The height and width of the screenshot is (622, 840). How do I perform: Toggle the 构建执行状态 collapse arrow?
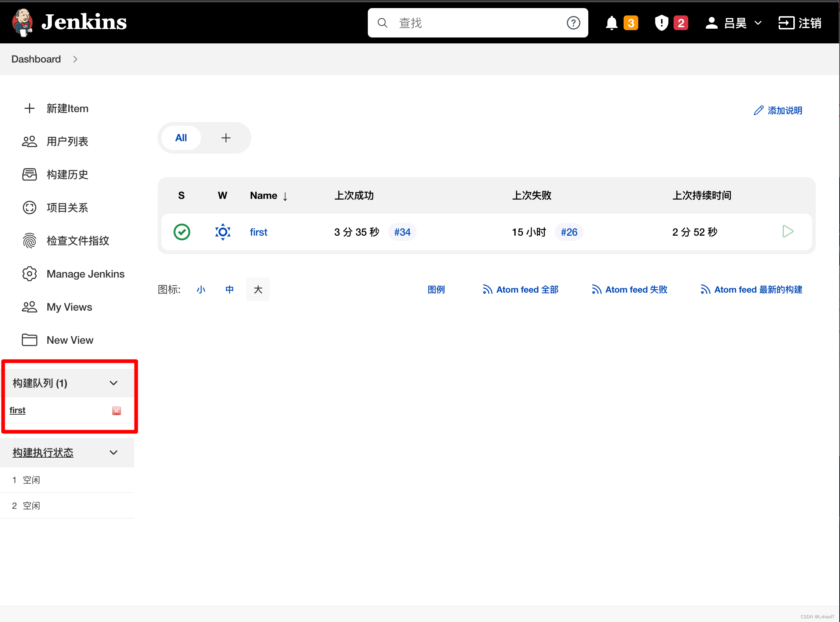pyautogui.click(x=114, y=452)
